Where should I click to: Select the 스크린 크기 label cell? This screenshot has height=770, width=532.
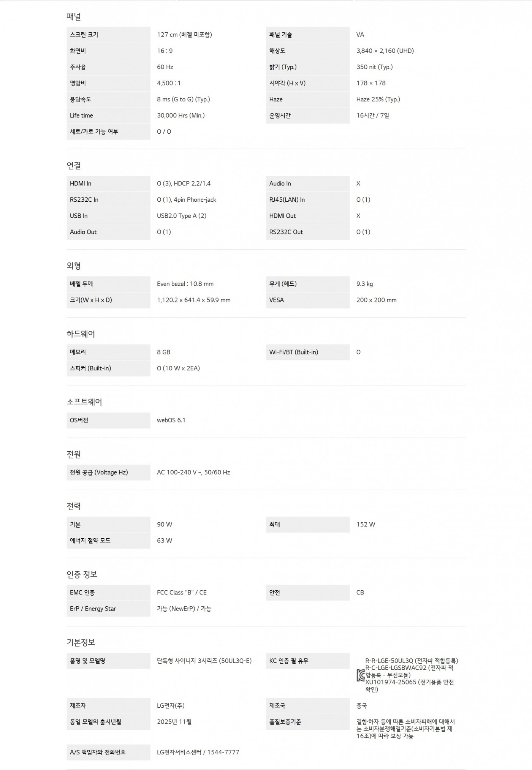(108, 35)
